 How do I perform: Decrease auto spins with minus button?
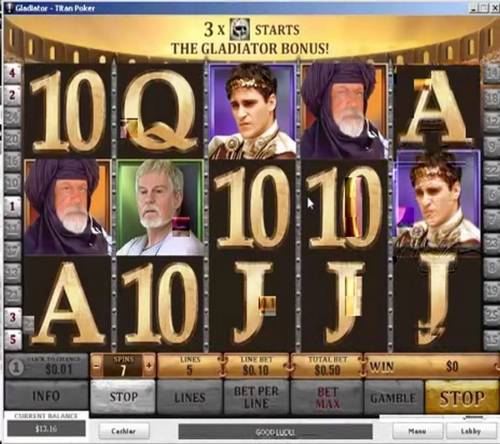tap(97, 366)
